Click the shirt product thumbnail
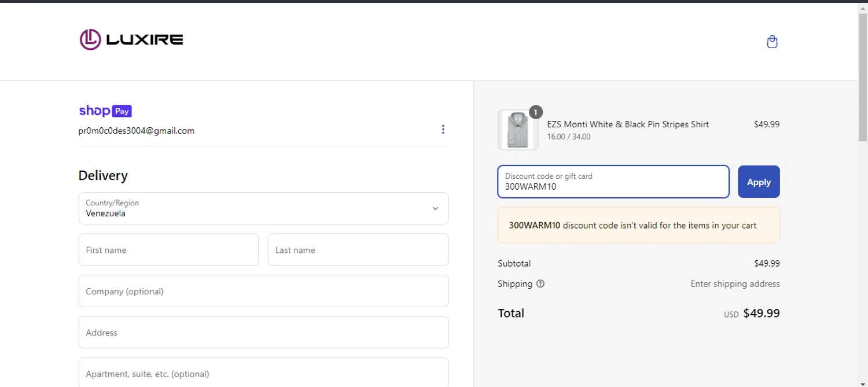 pyautogui.click(x=518, y=130)
